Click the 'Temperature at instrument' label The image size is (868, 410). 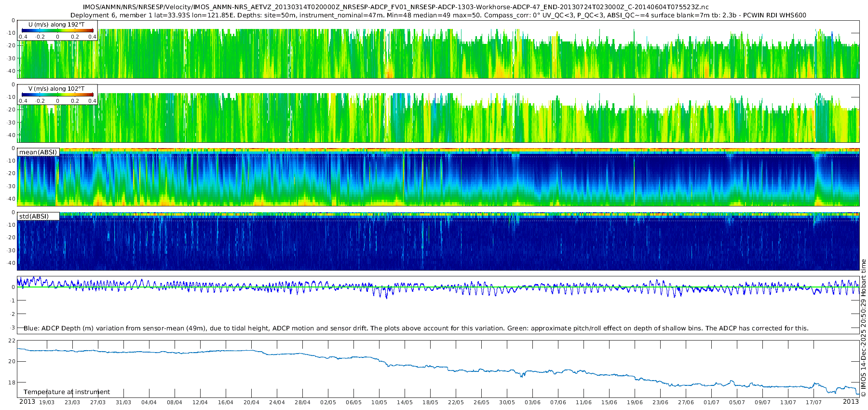tap(67, 392)
